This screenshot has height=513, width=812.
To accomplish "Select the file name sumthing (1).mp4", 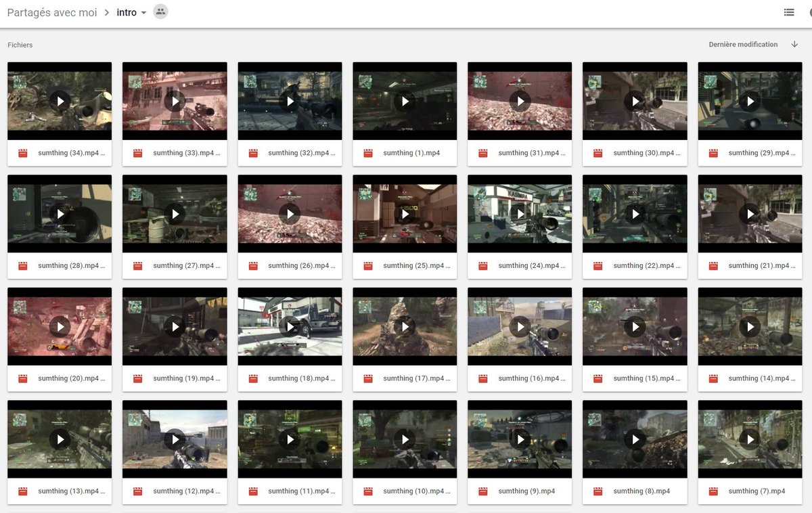I will 411,153.
